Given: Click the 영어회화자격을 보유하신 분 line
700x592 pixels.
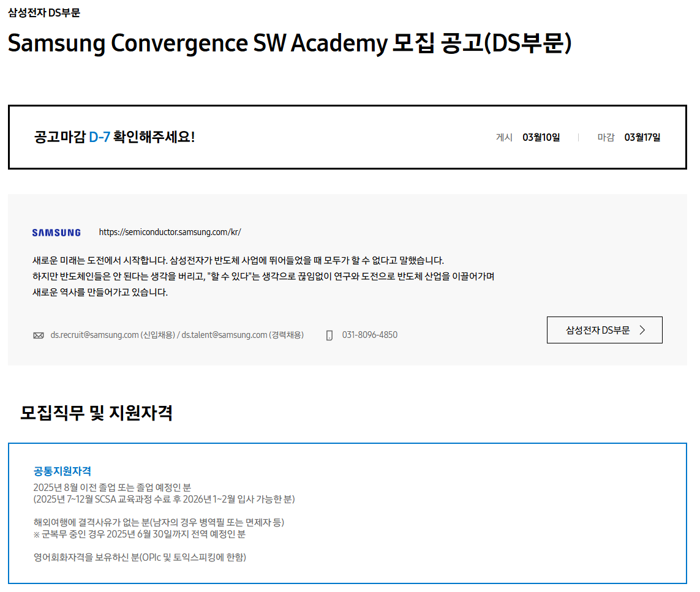Looking at the screenshot, I should pos(140,557).
